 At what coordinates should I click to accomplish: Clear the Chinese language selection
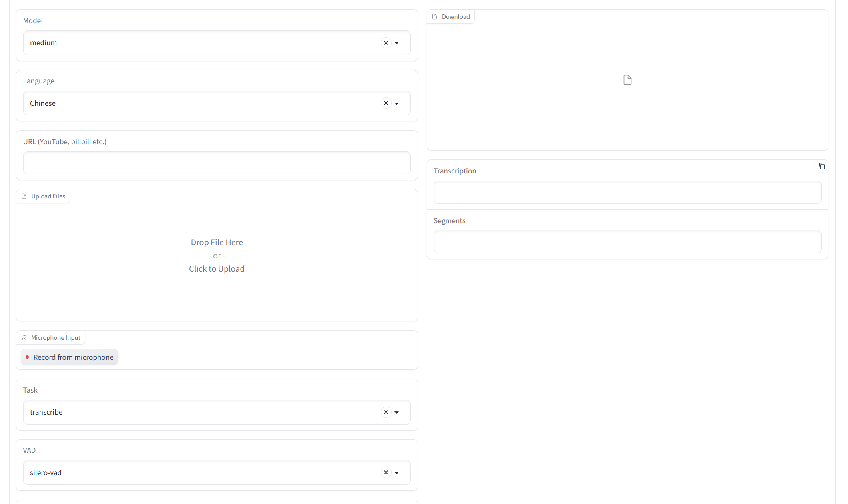point(386,103)
